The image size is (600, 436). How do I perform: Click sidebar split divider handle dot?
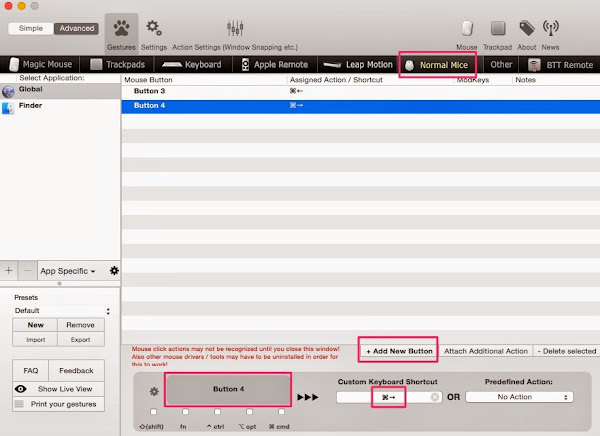(x=59, y=284)
